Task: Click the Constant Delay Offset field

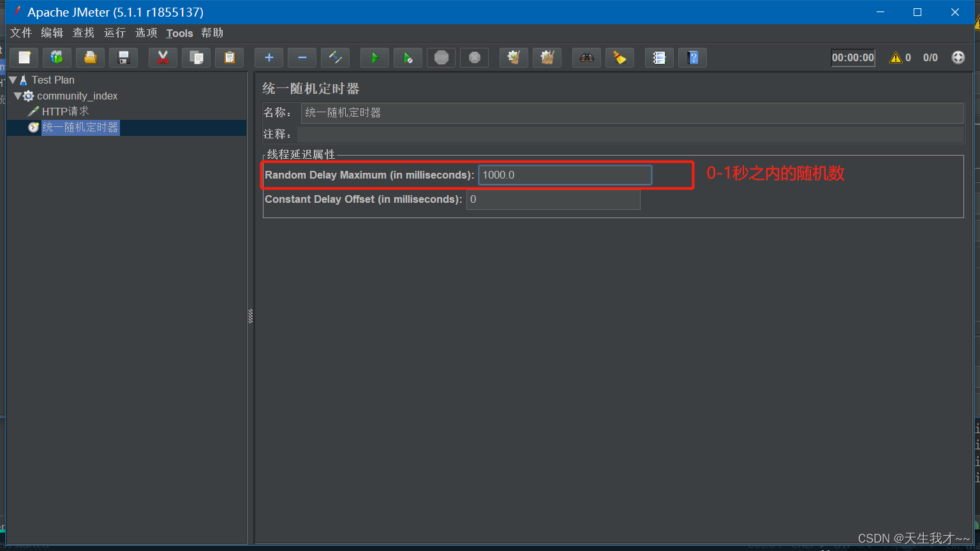Action: 553,199
